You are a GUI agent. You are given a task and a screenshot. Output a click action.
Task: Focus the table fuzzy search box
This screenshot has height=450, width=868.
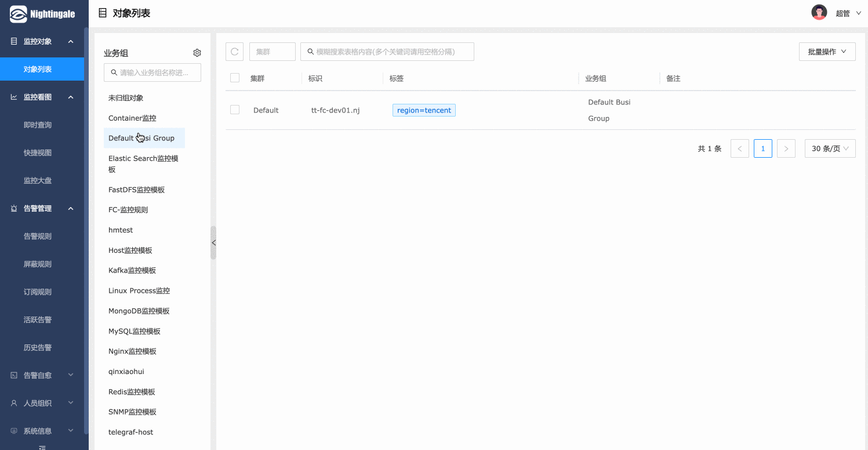click(x=387, y=52)
